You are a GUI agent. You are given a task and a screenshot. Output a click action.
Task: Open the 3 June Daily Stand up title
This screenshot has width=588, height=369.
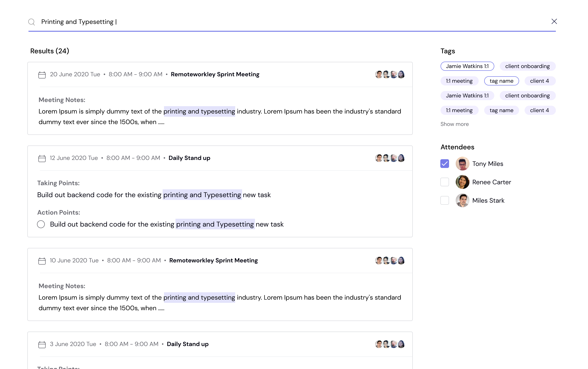coord(188,344)
